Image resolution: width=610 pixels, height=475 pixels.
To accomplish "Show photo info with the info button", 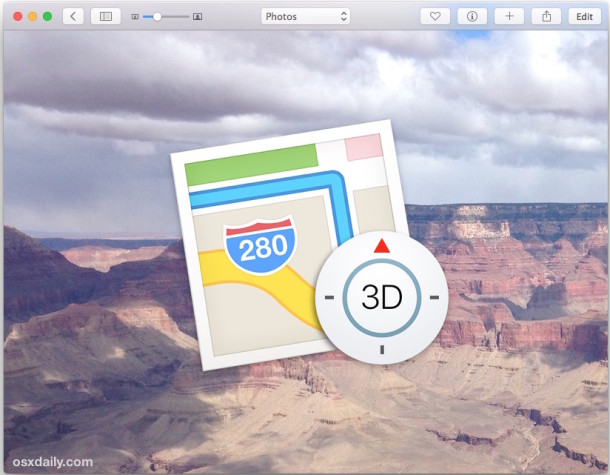I will (472, 16).
